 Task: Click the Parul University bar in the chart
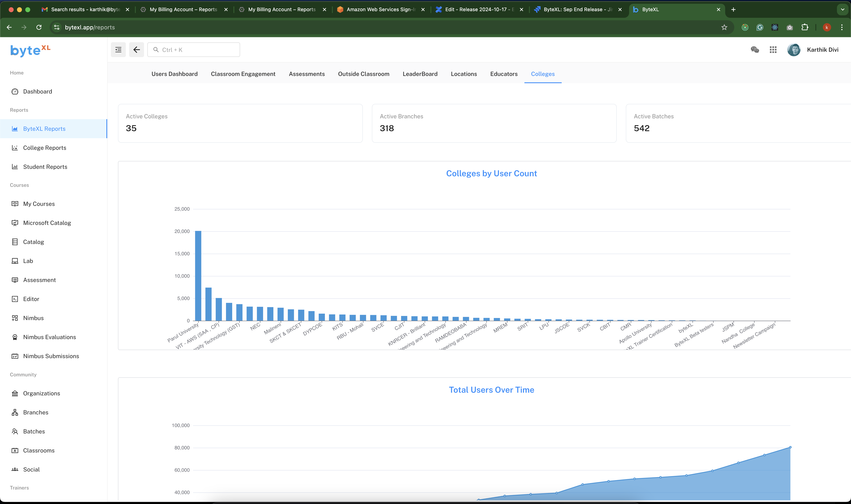tap(198, 276)
